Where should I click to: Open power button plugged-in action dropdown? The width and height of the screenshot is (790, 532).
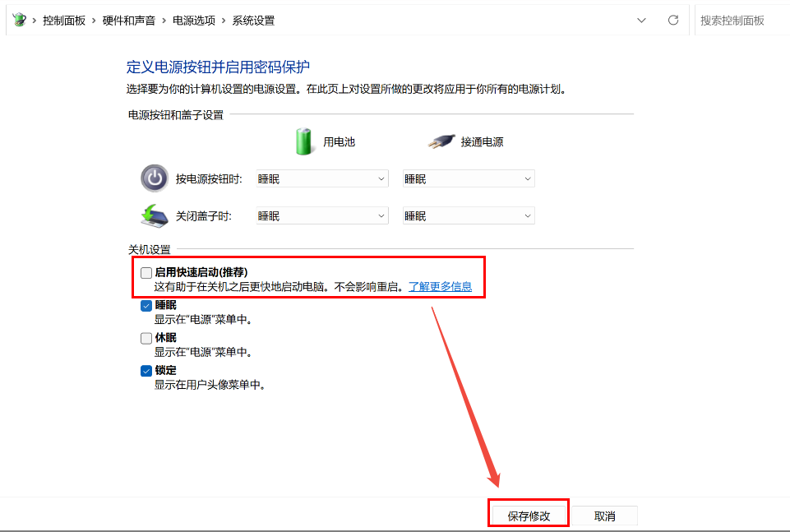point(469,179)
